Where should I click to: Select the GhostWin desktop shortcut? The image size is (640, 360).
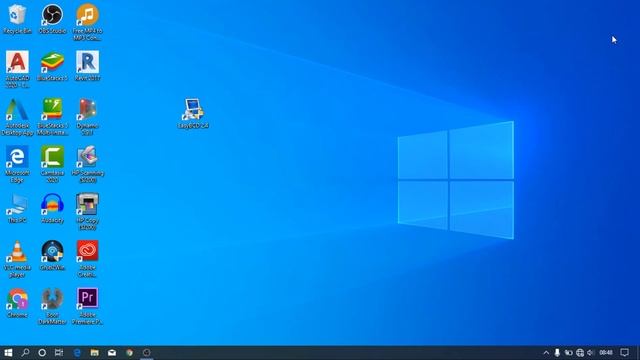tap(52, 256)
